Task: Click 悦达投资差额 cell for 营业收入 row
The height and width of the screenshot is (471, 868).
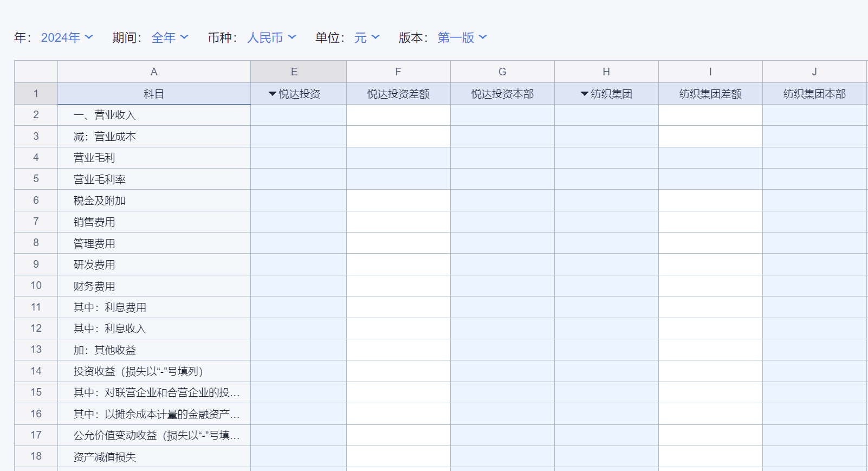Action: pos(398,115)
